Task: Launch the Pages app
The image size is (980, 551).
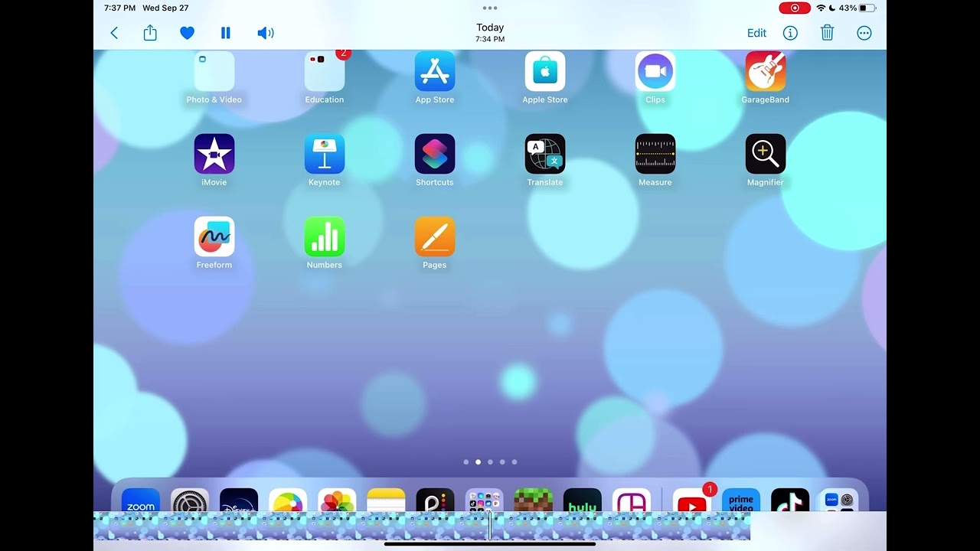Action: 435,236
